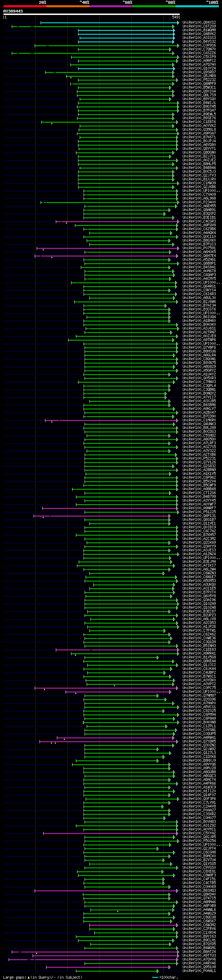The width and height of the screenshot is (222, 980).
Task: Click hit label UniRef100_Q9XIG4
Action: [199, 91]
